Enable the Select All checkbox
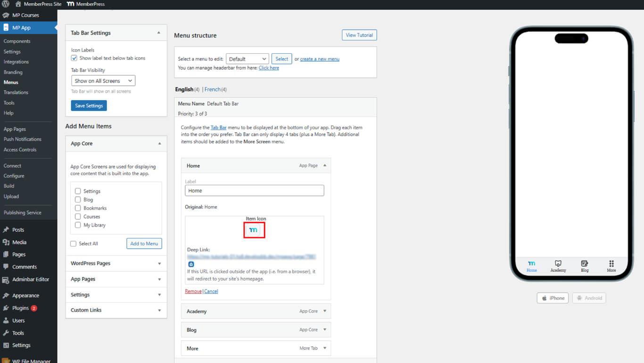This screenshot has height=363, width=644. (73, 244)
